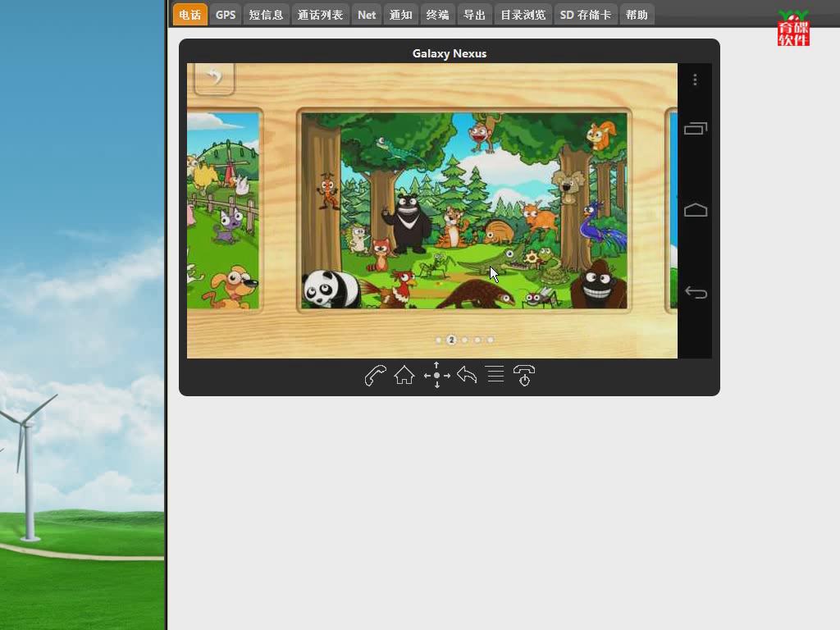This screenshot has width=840, height=630.
Task: Tap the first page indicator dot
Action: pyautogui.click(x=439, y=340)
